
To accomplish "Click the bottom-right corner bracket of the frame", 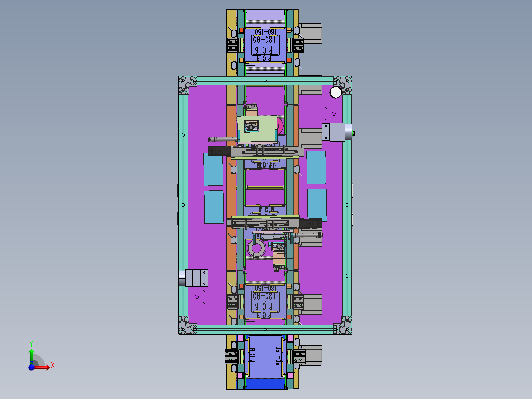I will point(342,325).
